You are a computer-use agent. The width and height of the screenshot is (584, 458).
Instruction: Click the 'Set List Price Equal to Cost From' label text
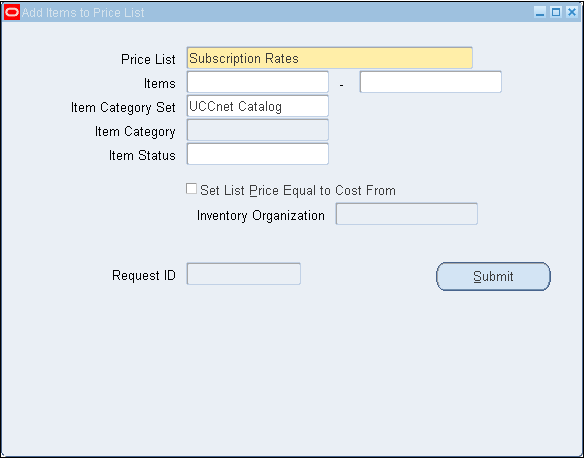click(x=298, y=190)
